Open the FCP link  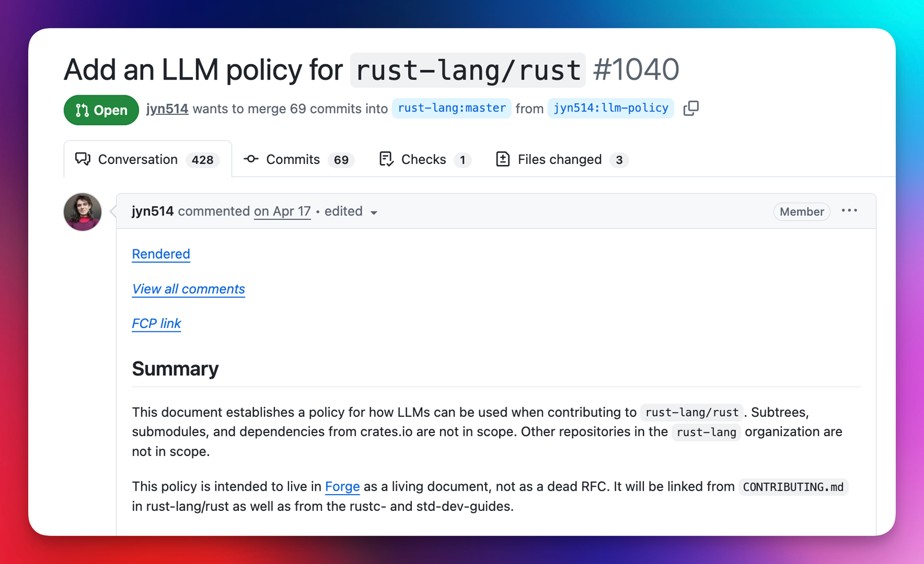(156, 323)
